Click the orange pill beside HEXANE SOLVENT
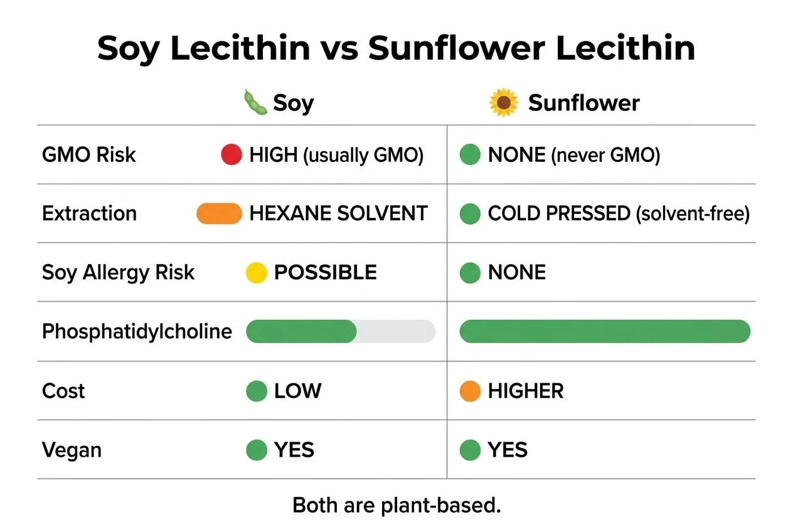This screenshot has width=793, height=532. [219, 213]
